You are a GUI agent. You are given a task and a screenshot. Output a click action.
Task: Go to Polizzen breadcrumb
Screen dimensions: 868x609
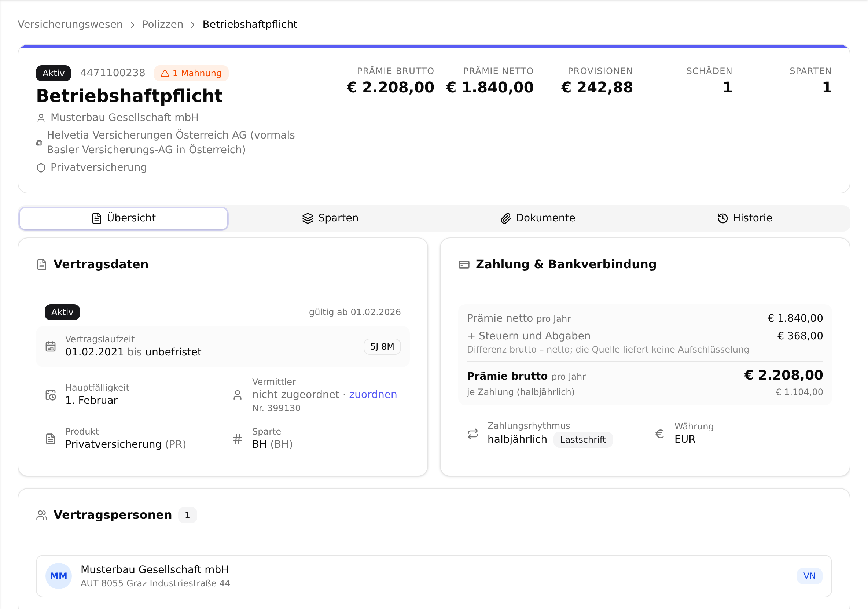(x=162, y=24)
